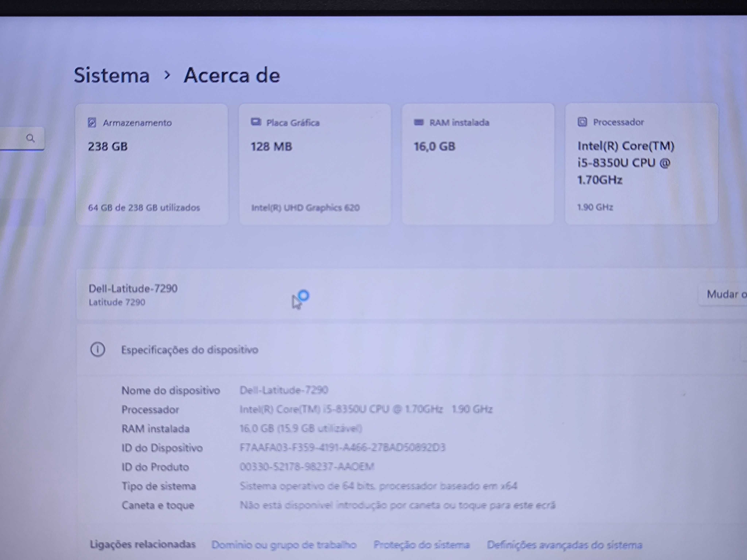
Task: Open the Armazenamento 238 GB card
Action: pyautogui.click(x=152, y=164)
